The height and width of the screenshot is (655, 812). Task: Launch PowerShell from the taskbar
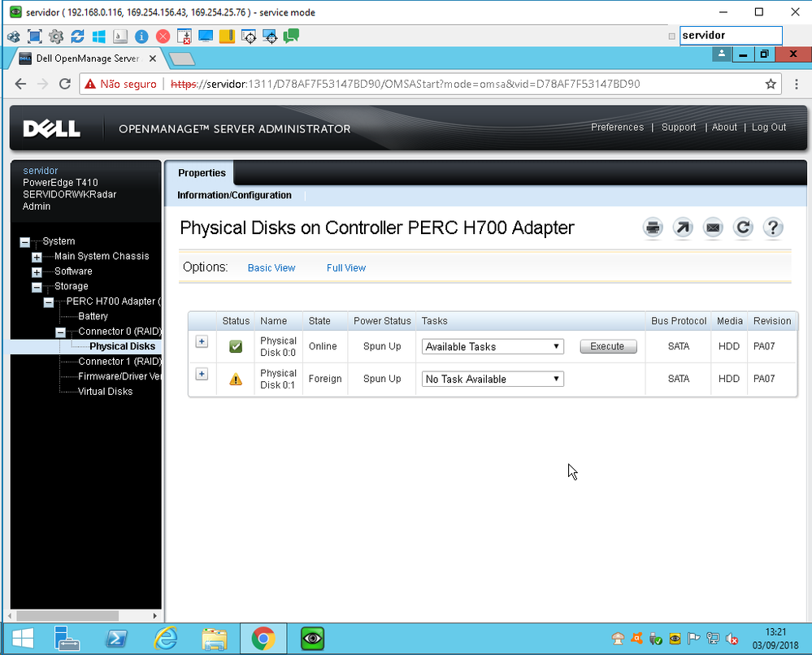point(116,639)
